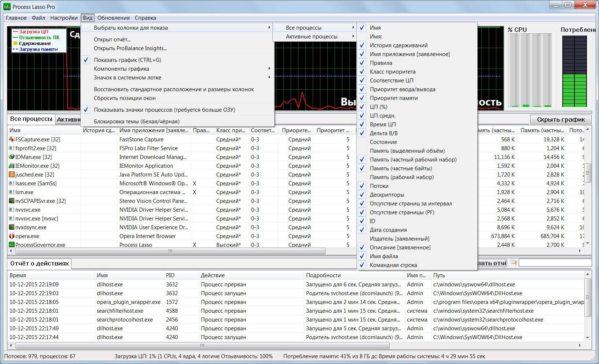The height and width of the screenshot is (364, 599).
Task: Click the action log horizontal scrollbar
Action: tap(202, 345)
